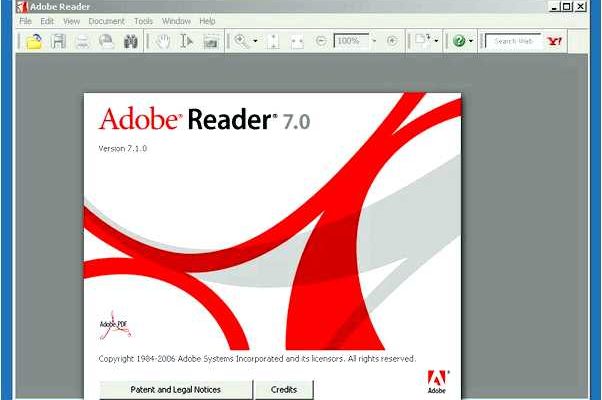Click the Search Web input field

point(513,41)
